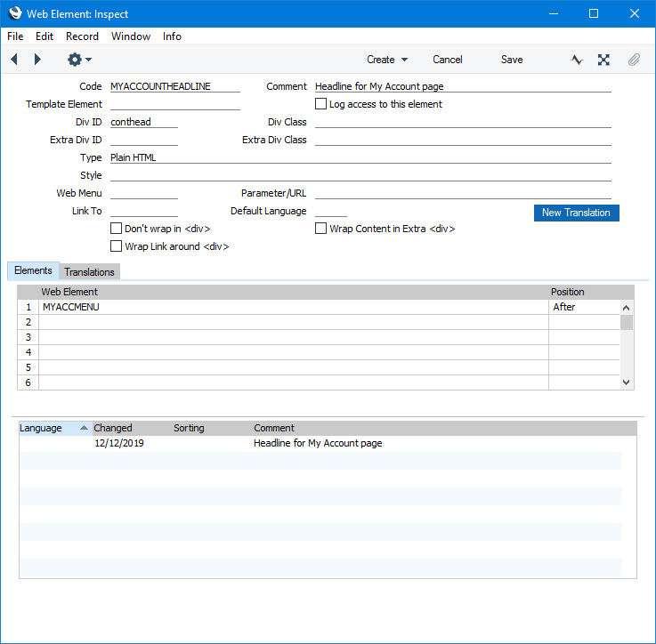
Task: Expand the Create dropdown
Action: tap(387, 60)
